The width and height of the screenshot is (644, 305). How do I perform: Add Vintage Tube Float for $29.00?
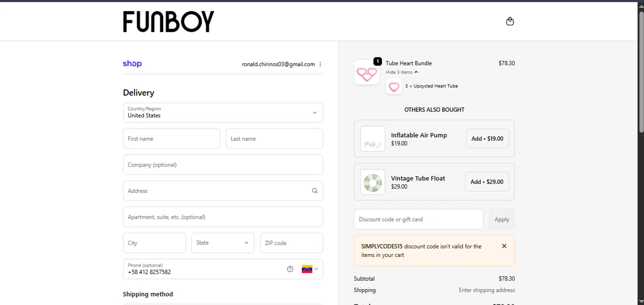(x=487, y=182)
